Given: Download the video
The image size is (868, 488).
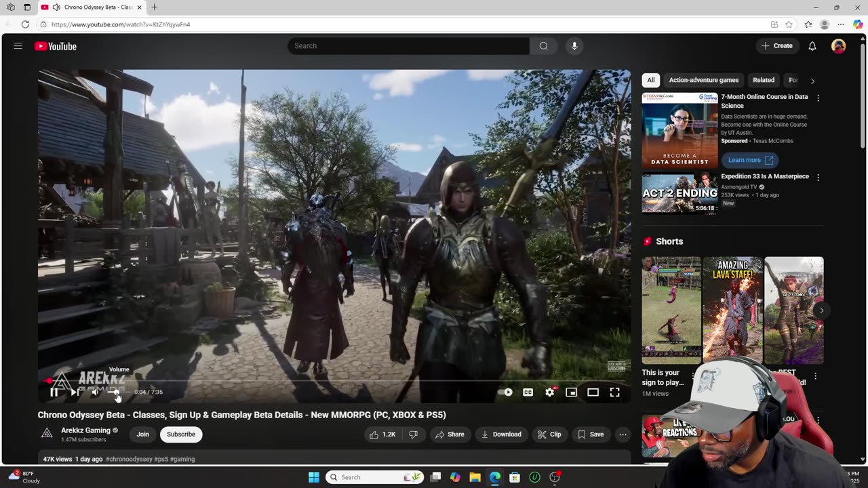Looking at the screenshot, I should tap(502, 434).
